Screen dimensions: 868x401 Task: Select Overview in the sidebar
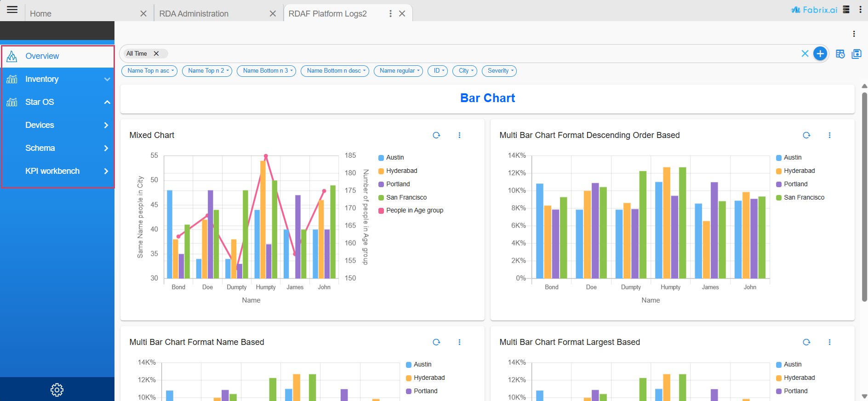point(42,56)
